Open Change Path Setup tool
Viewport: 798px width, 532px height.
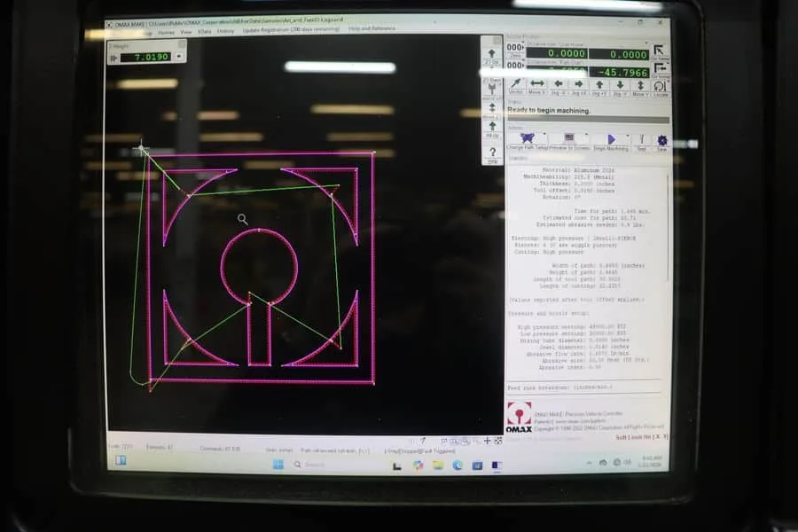pyautogui.click(x=528, y=138)
